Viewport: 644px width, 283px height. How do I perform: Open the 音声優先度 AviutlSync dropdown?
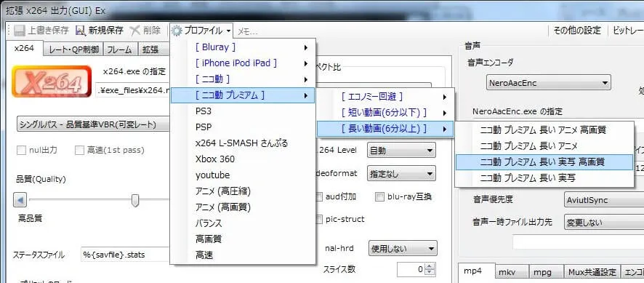click(604, 200)
